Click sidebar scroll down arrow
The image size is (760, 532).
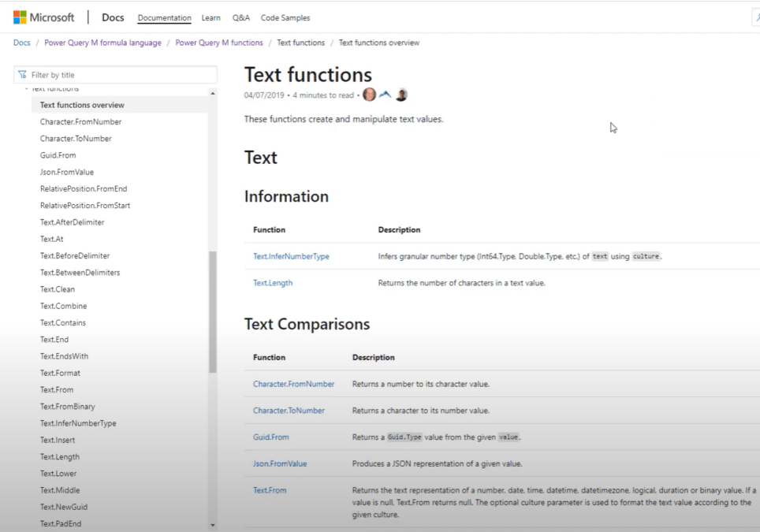[x=213, y=525]
